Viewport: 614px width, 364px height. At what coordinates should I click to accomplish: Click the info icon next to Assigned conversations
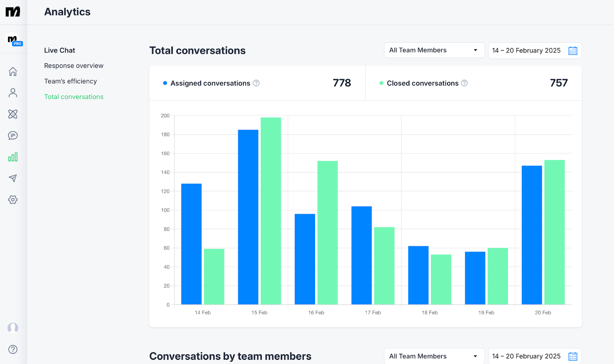click(256, 83)
